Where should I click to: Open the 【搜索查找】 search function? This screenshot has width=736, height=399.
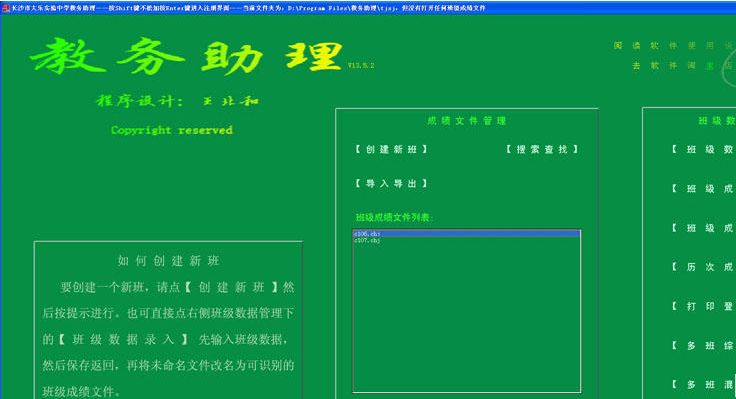coord(542,149)
